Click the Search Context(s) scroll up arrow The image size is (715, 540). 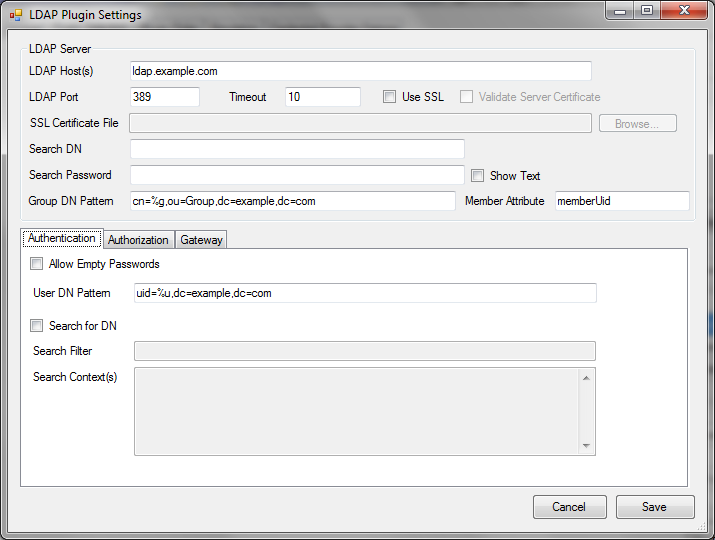(x=586, y=378)
